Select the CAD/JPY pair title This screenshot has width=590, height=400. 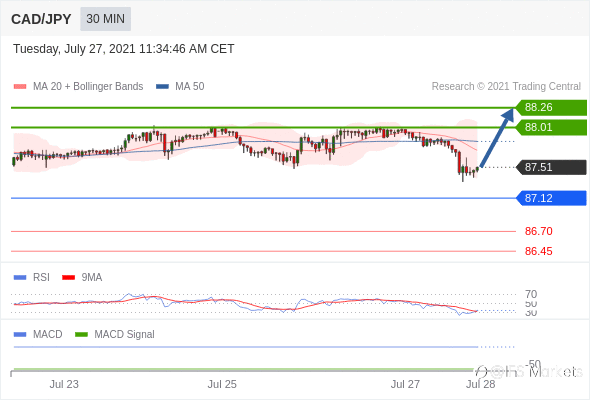(x=41, y=19)
